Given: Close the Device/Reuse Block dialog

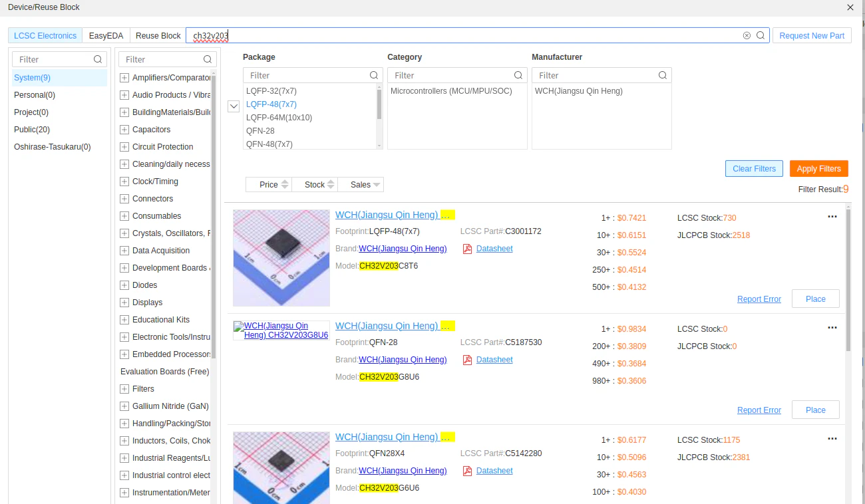Looking at the screenshot, I should pyautogui.click(x=850, y=7).
